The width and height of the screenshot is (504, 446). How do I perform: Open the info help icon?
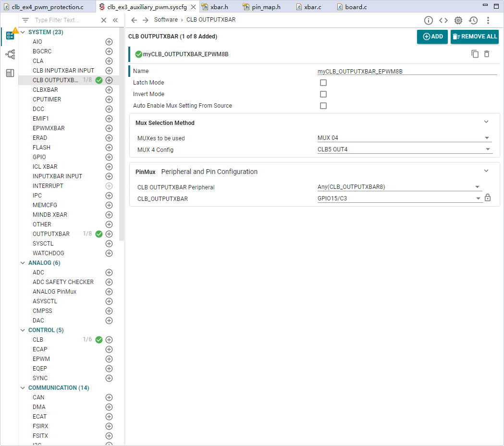pyautogui.click(x=428, y=21)
